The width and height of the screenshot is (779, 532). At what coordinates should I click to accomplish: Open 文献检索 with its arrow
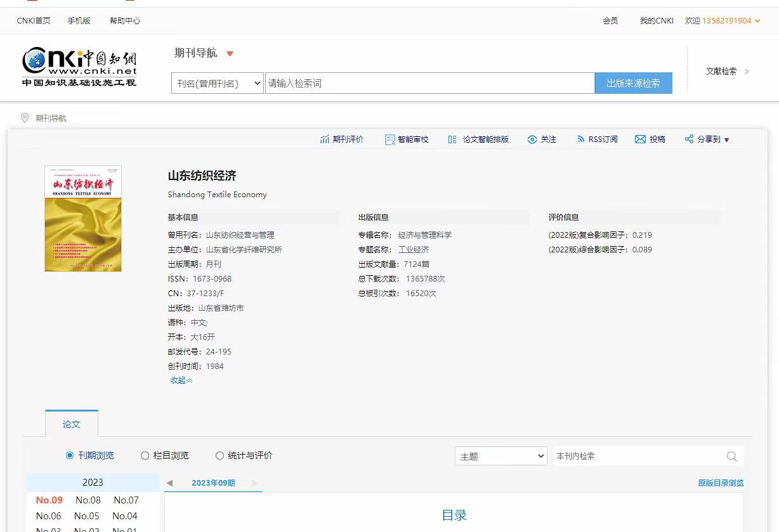(728, 71)
